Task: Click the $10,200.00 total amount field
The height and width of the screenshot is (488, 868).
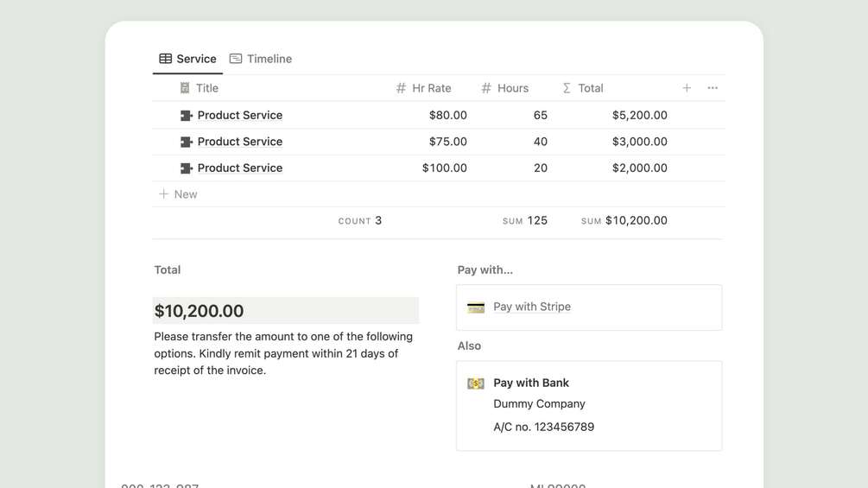Action: 285,311
